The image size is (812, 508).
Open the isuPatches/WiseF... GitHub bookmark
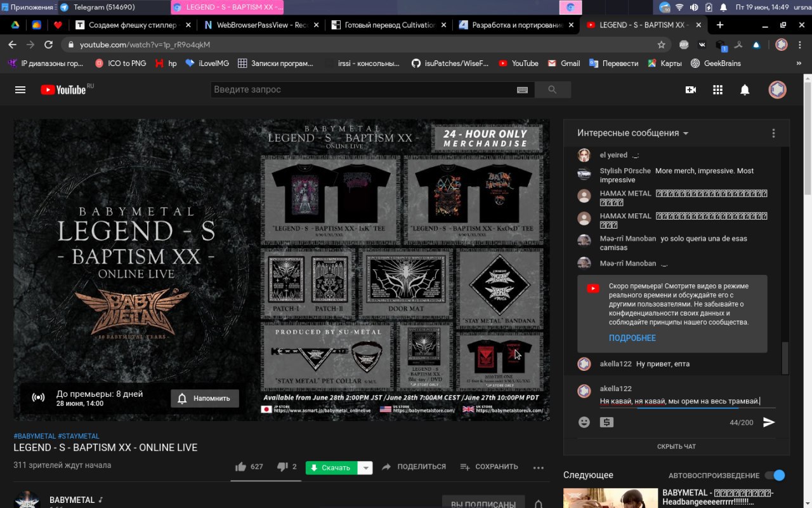tap(450, 63)
